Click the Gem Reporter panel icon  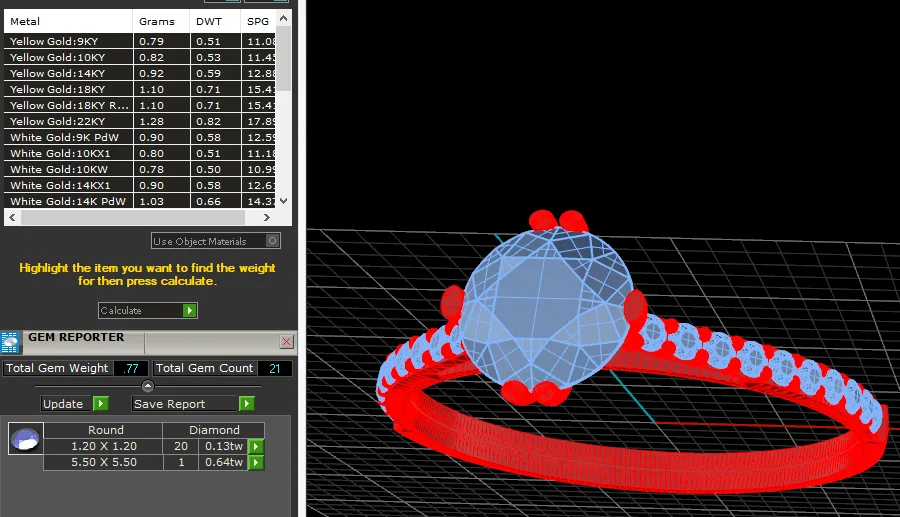10,342
